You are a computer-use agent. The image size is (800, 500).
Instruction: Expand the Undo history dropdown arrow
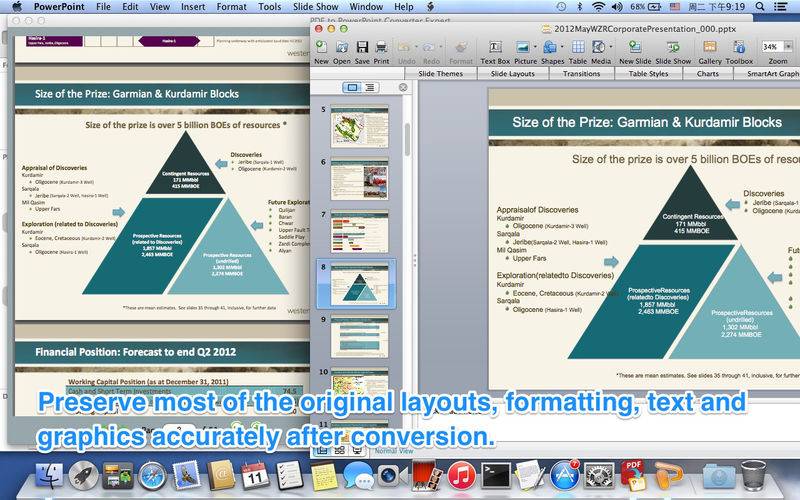(415, 47)
